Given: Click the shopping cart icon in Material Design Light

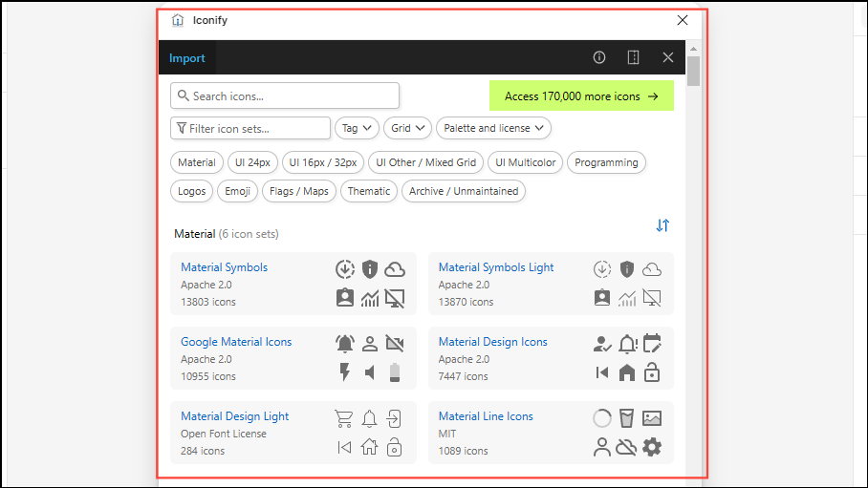Looking at the screenshot, I should point(344,418).
